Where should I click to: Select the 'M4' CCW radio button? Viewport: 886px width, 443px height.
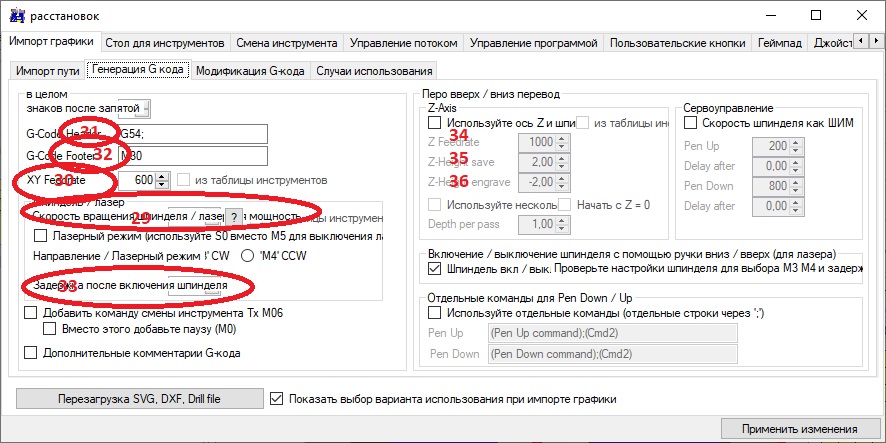(246, 254)
